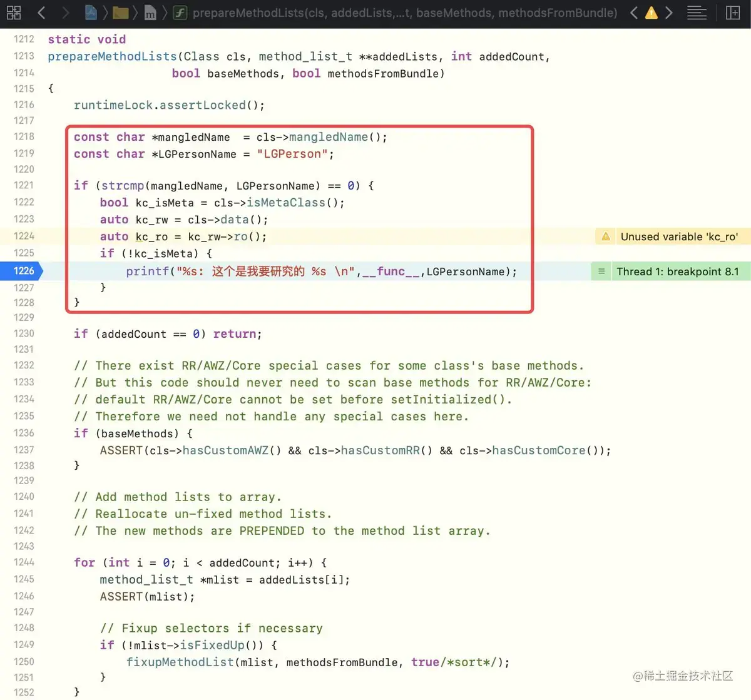The width and height of the screenshot is (751, 700).
Task: Go forward in editor history
Action: point(65,13)
